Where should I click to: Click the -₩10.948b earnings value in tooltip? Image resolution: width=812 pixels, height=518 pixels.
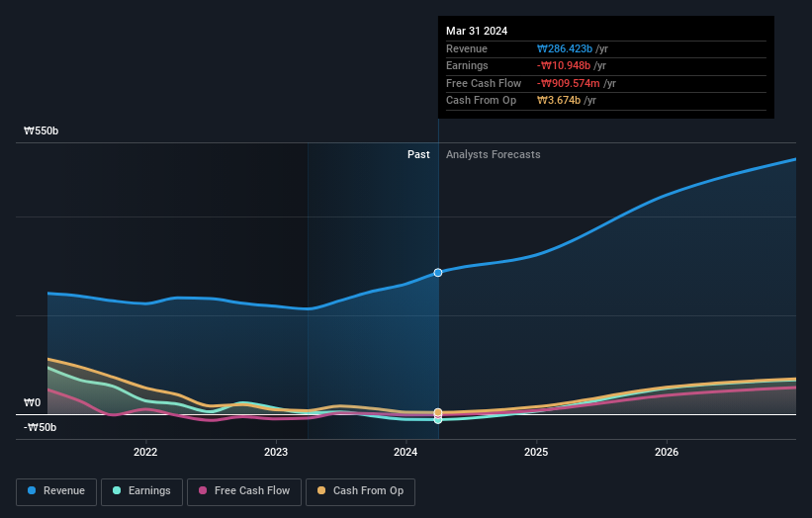click(569, 66)
